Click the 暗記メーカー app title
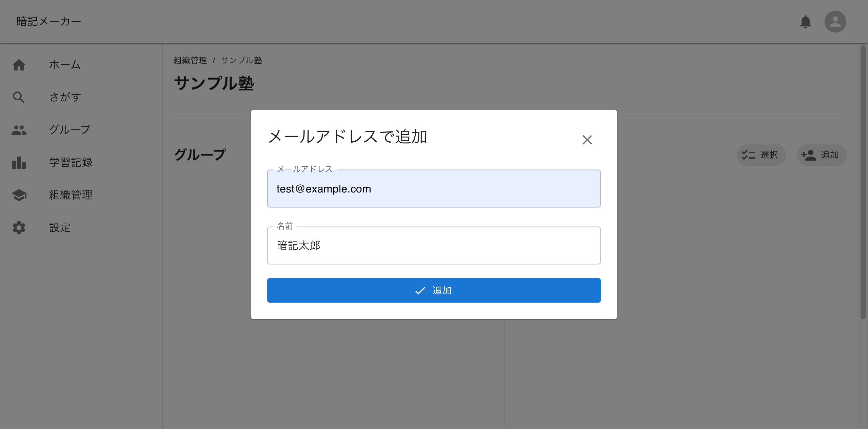Screen dimensions: 868x429 (x=49, y=22)
